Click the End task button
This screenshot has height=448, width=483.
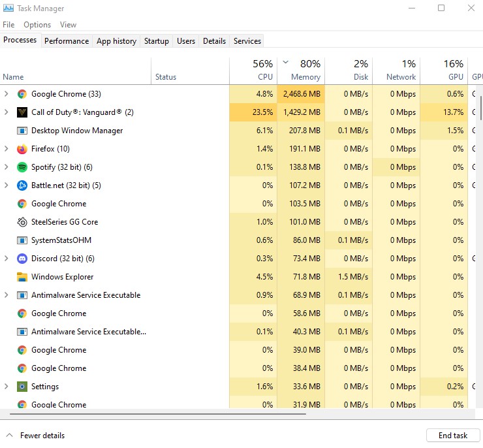453,436
